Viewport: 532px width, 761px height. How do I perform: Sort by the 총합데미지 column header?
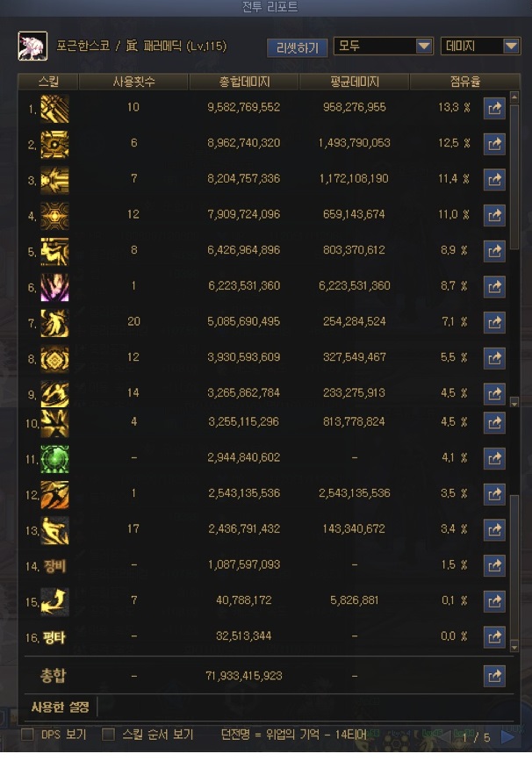pos(244,83)
